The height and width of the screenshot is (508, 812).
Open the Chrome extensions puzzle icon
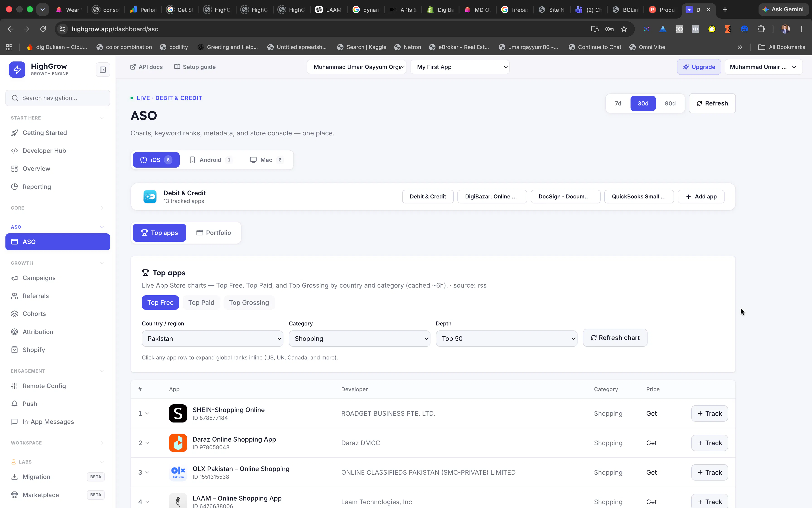pyautogui.click(x=761, y=29)
